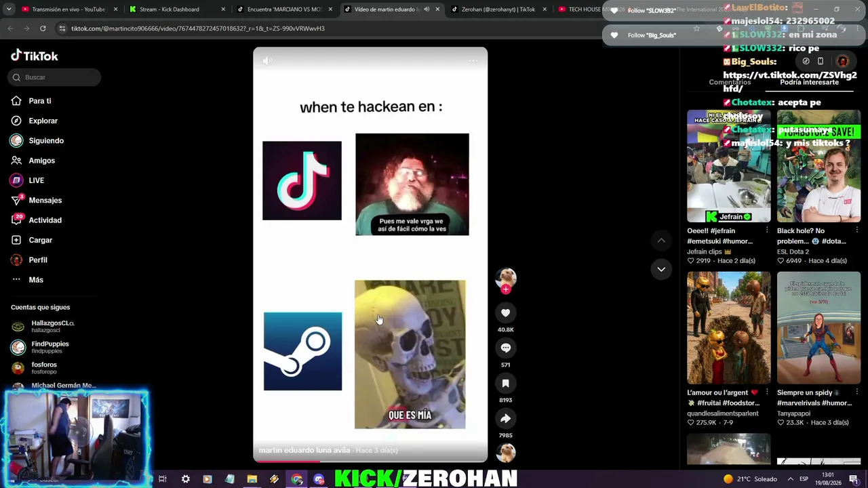Switch to the Transmisión en vivo YouTube tab
The height and width of the screenshot is (488, 868).
coord(63,9)
